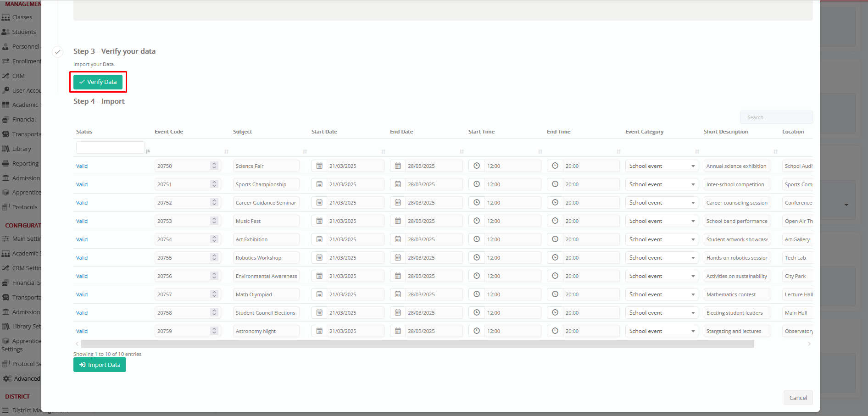Click sort icon on Event Code column
Viewport: 868px width, 416px height.
(x=226, y=152)
